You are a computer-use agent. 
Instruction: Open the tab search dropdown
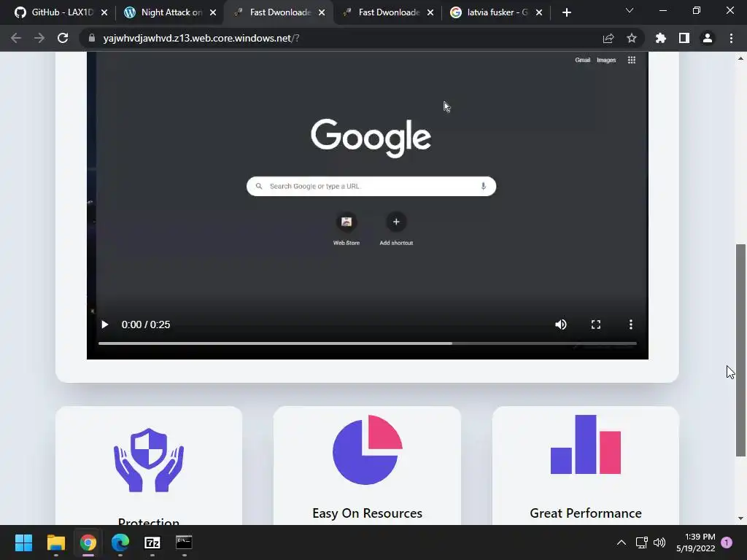630,10
